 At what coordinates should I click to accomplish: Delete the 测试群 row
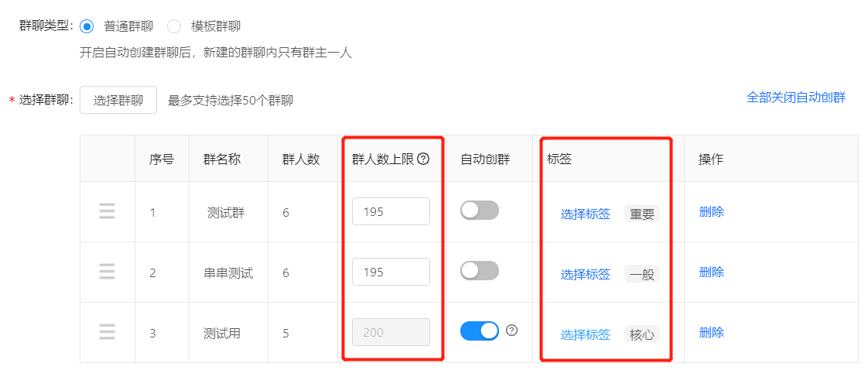click(711, 211)
